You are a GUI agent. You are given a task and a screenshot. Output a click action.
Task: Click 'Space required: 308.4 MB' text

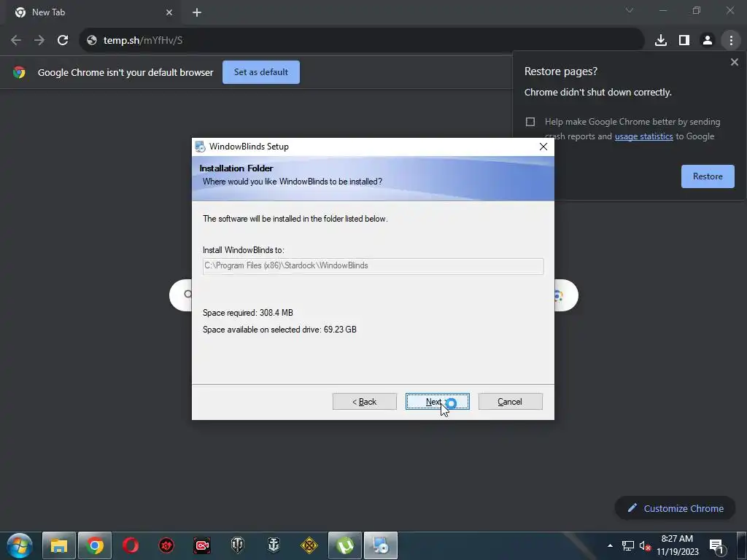(248, 313)
